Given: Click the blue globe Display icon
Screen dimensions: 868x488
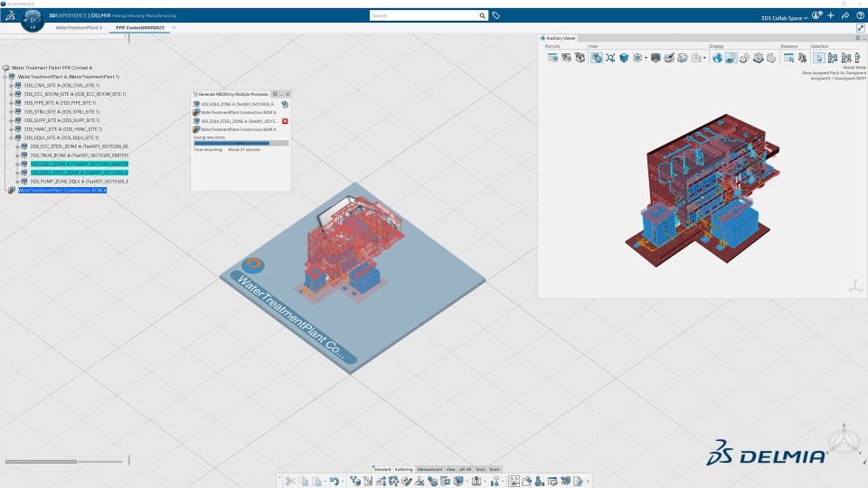Looking at the screenshot, I should click(717, 58).
